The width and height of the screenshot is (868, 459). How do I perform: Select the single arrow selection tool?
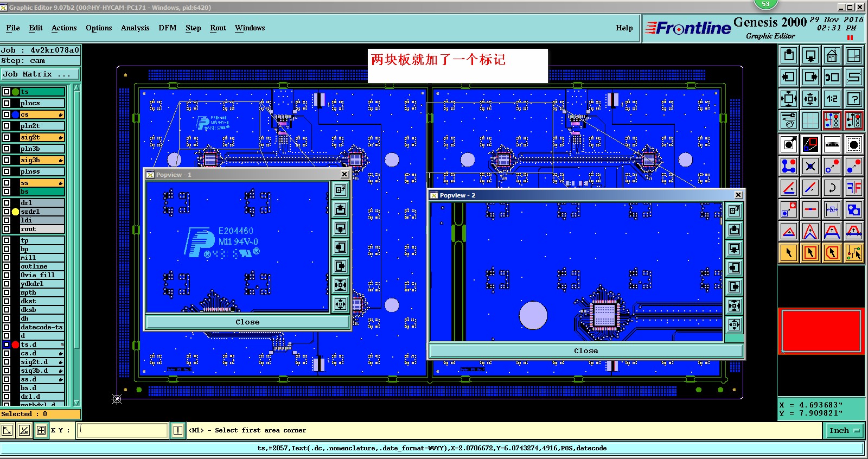click(789, 252)
